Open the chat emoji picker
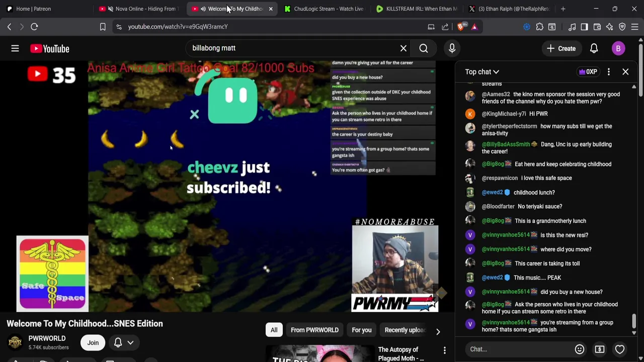This screenshot has height=362, width=644. tap(580, 349)
